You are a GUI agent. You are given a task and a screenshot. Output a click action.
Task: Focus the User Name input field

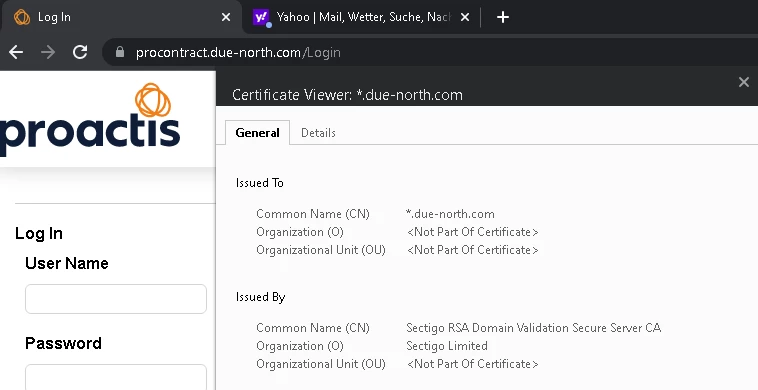pyautogui.click(x=116, y=299)
